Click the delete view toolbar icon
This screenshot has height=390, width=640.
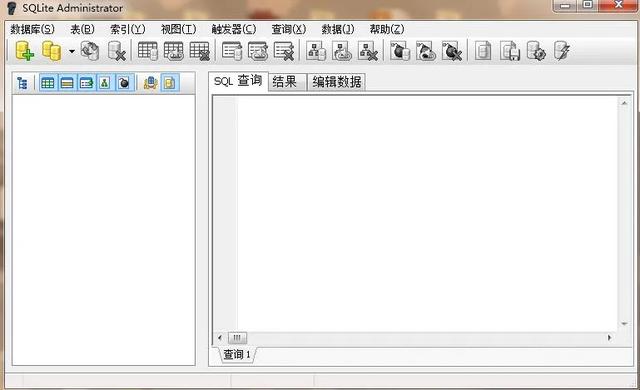tap(284, 51)
